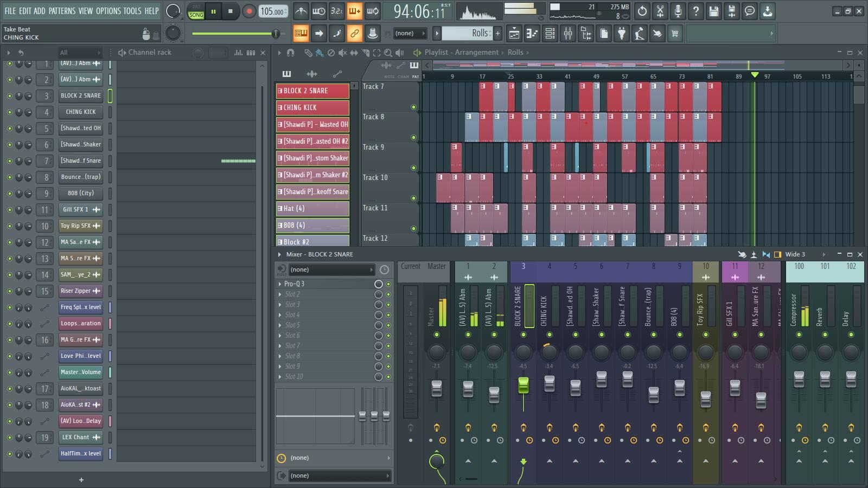Toggle the 3-2-1 countdown before recording

point(336,11)
